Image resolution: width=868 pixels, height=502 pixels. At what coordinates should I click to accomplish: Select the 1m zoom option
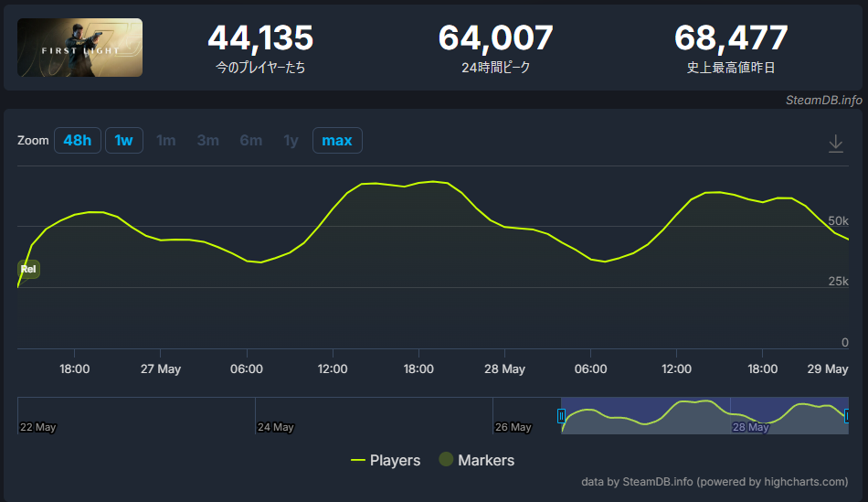166,140
